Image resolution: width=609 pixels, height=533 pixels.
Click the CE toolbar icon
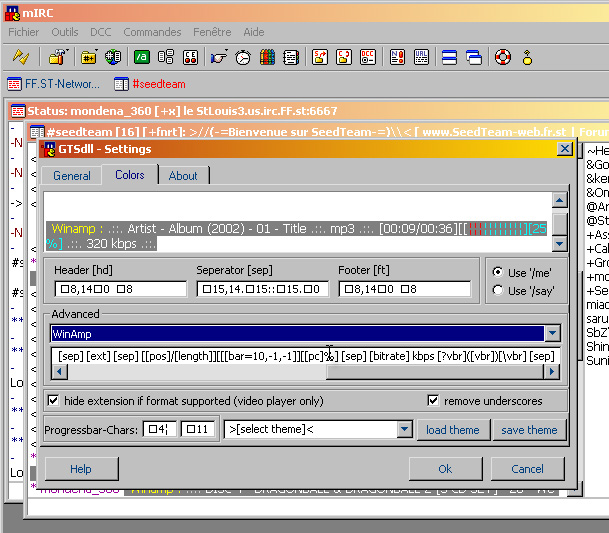point(190,57)
